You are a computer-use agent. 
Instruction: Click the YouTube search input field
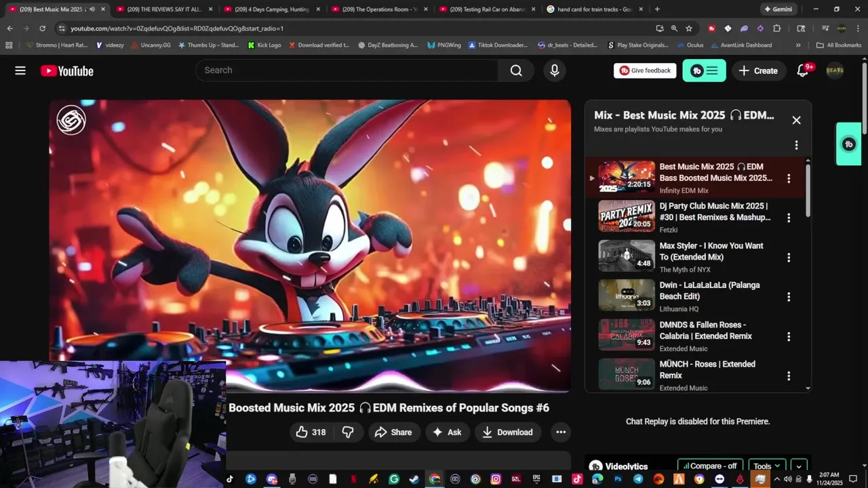tap(347, 70)
